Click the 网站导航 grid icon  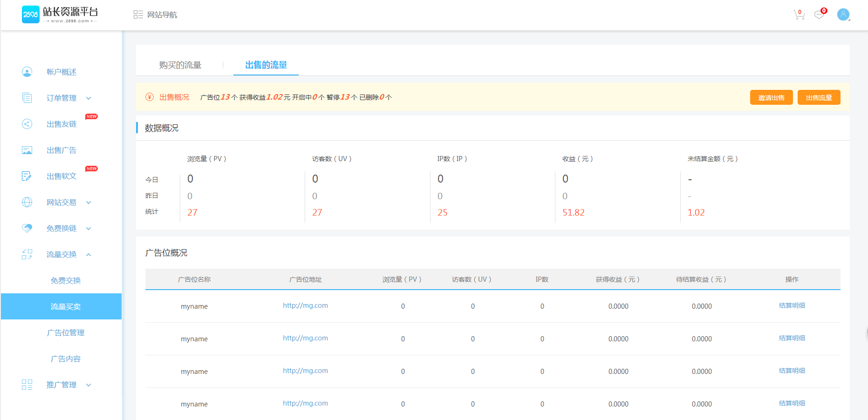[x=138, y=15]
